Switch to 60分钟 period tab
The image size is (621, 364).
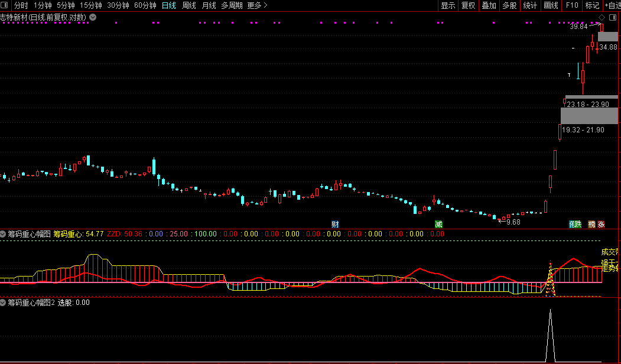point(145,5)
